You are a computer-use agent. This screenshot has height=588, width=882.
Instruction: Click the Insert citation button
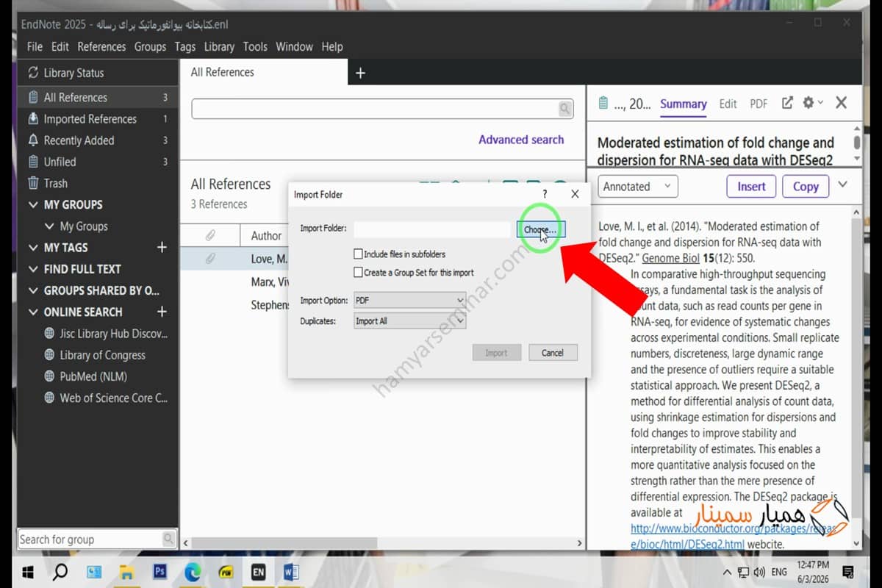coord(751,186)
